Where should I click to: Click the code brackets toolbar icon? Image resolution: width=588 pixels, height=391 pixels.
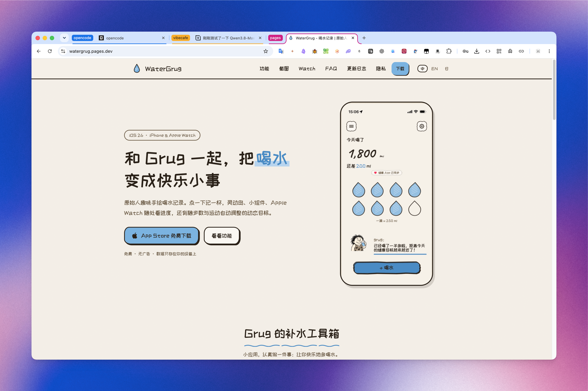pos(488,51)
